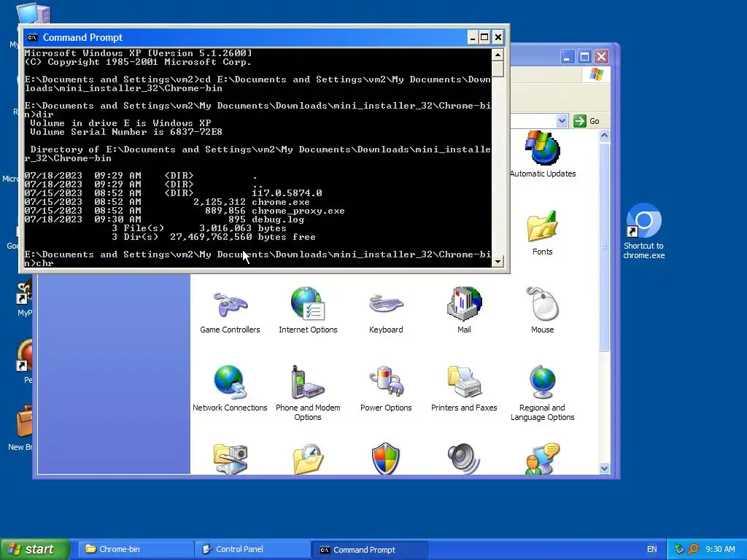Screen dimensions: 747x560
Task: Click Control Panel scrollbar down arrow
Action: 604,469
